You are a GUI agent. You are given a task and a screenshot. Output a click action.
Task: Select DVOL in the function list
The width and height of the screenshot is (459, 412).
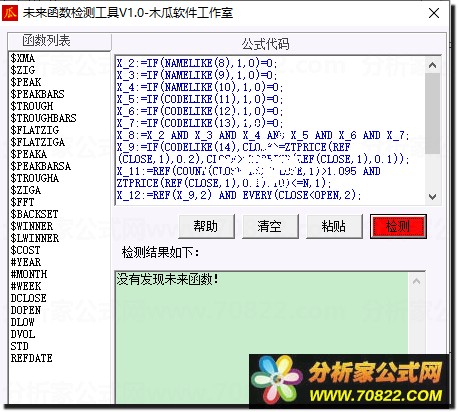(x=23, y=334)
